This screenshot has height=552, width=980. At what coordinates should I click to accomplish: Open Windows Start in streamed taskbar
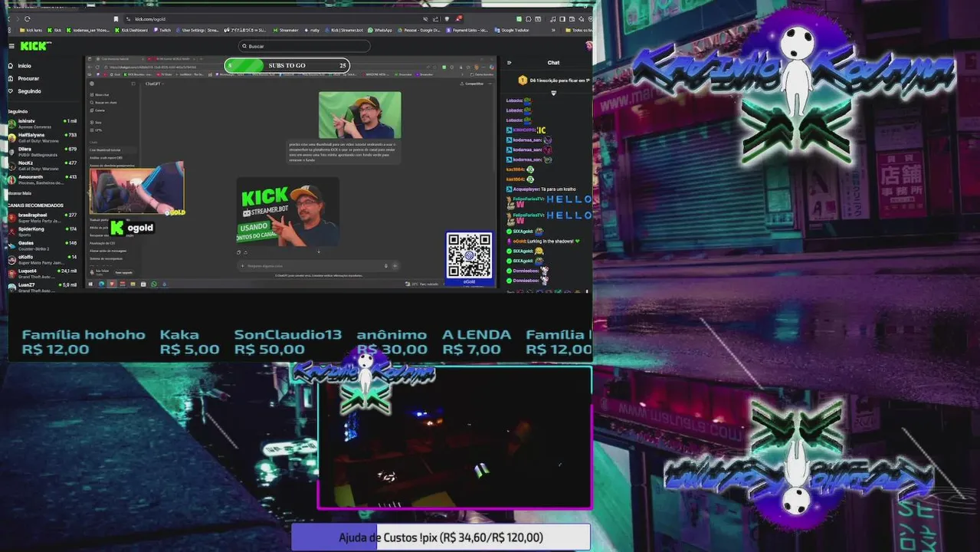pos(90,284)
